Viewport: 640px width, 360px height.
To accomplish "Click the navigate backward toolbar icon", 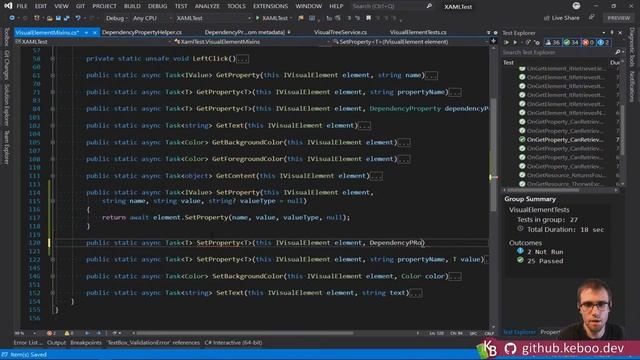I will click(x=12, y=18).
